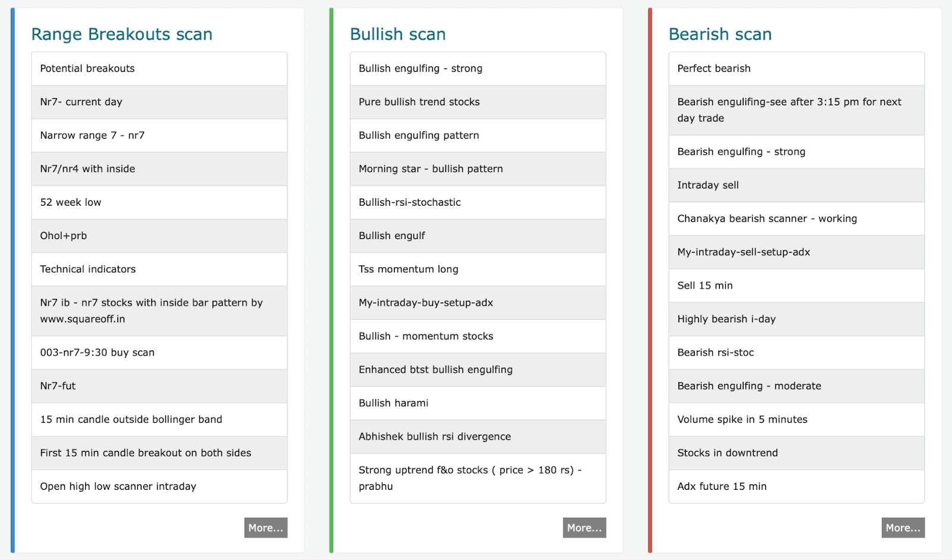This screenshot has width=952, height=560.
Task: Click Volume spike in 5 minutes
Action: pyautogui.click(x=797, y=419)
